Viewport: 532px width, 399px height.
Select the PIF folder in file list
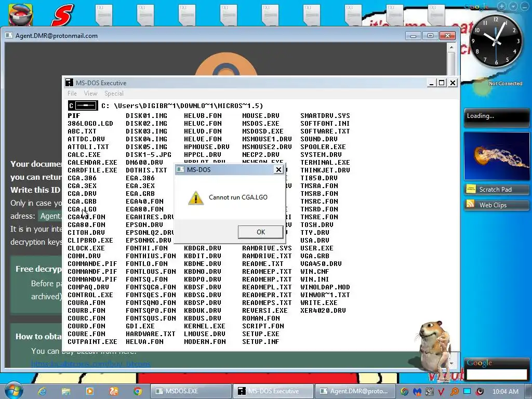[74, 116]
